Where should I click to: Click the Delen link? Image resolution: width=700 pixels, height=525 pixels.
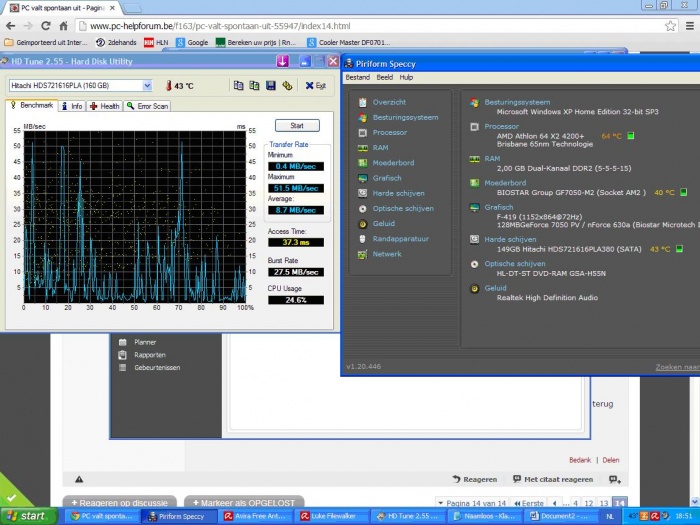[611, 460]
